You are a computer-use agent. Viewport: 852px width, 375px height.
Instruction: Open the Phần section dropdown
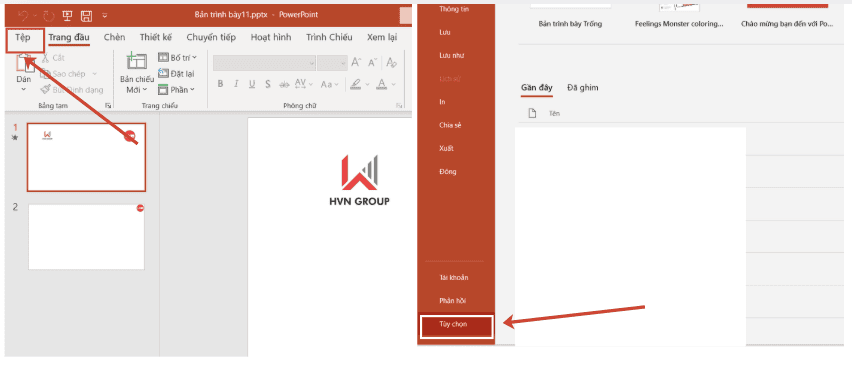[176, 90]
